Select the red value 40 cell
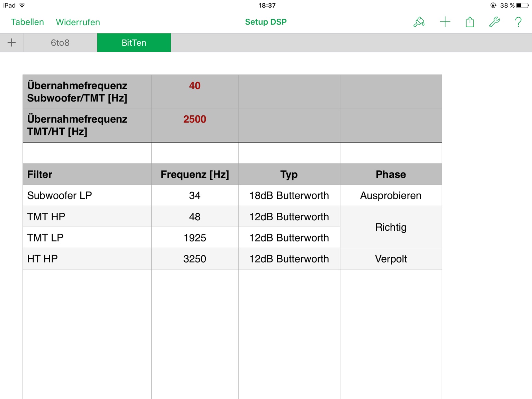This screenshot has width=532, height=399. (x=195, y=91)
